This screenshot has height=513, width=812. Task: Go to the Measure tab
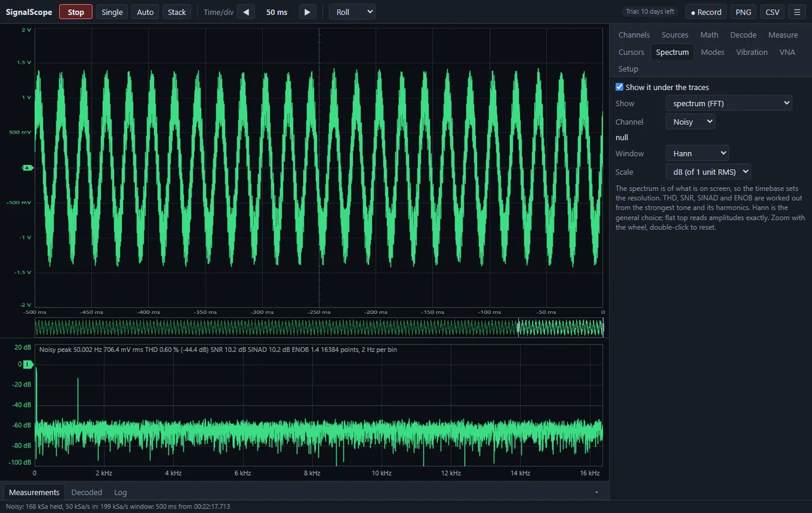tap(783, 35)
